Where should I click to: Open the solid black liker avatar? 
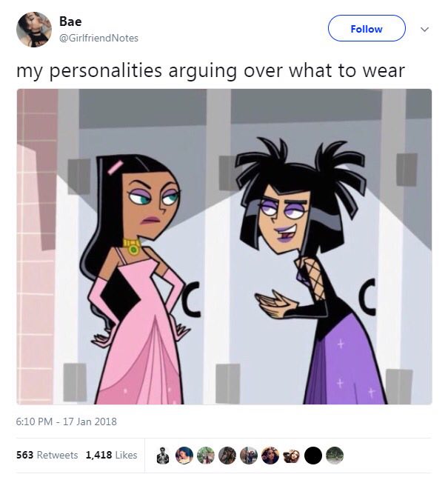pyautogui.click(x=313, y=456)
